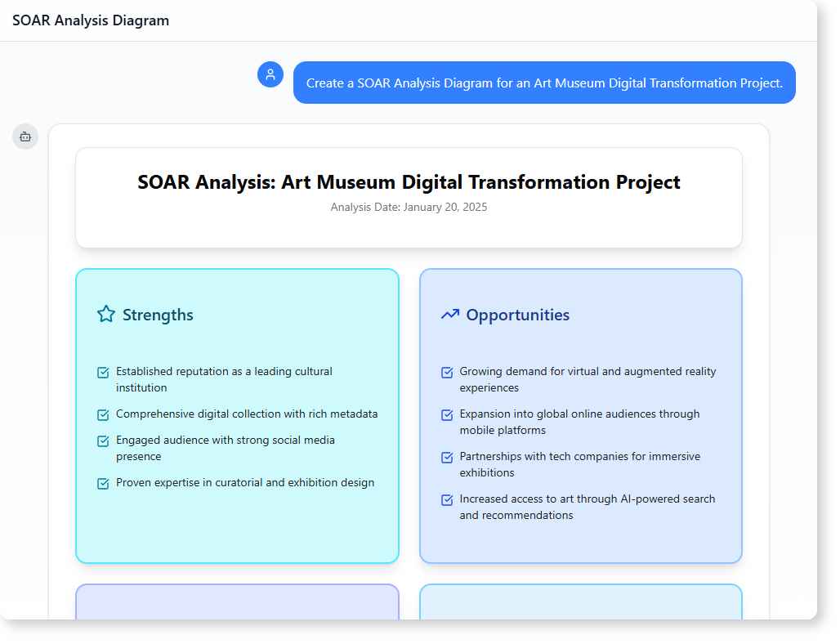Viewport: 840px width, 644px height.
Task: Toggle checkbox for Growing demand for virtual
Action: click(x=447, y=373)
